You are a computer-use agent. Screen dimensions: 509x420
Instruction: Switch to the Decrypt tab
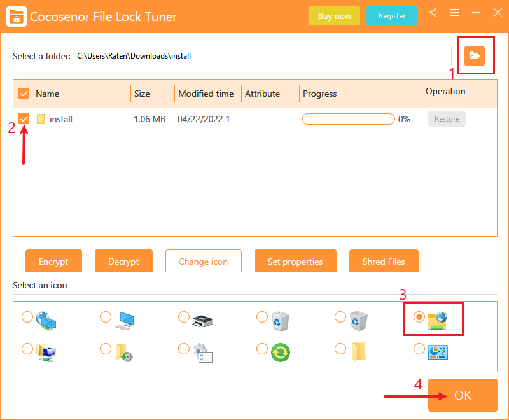pyautogui.click(x=123, y=261)
